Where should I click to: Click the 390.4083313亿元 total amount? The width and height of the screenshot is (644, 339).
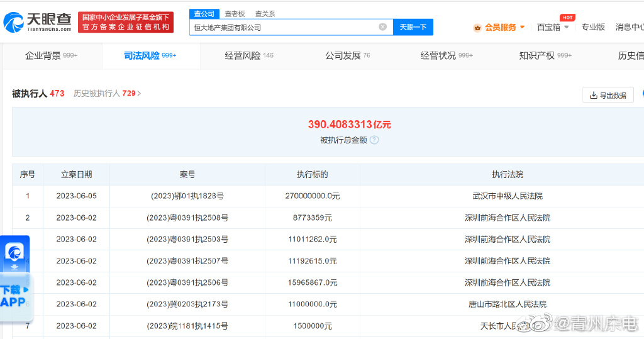click(x=350, y=125)
